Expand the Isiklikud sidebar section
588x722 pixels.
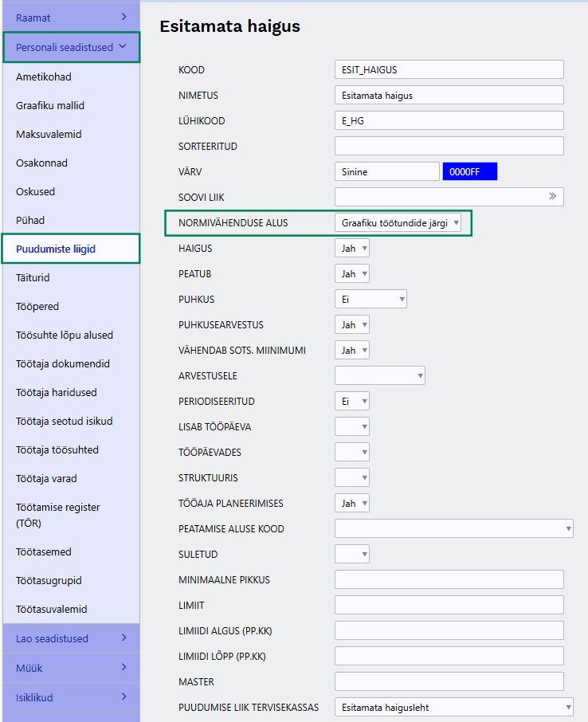coord(70,697)
